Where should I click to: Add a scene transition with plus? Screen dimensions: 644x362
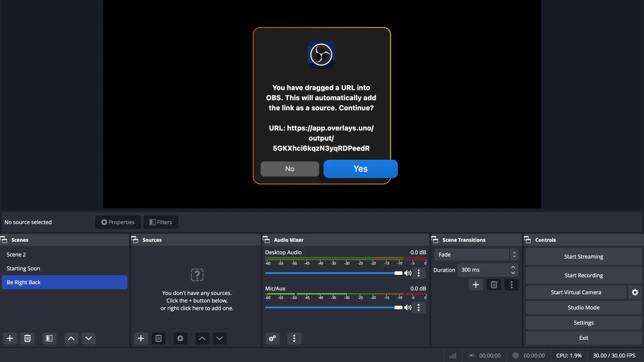click(x=476, y=285)
